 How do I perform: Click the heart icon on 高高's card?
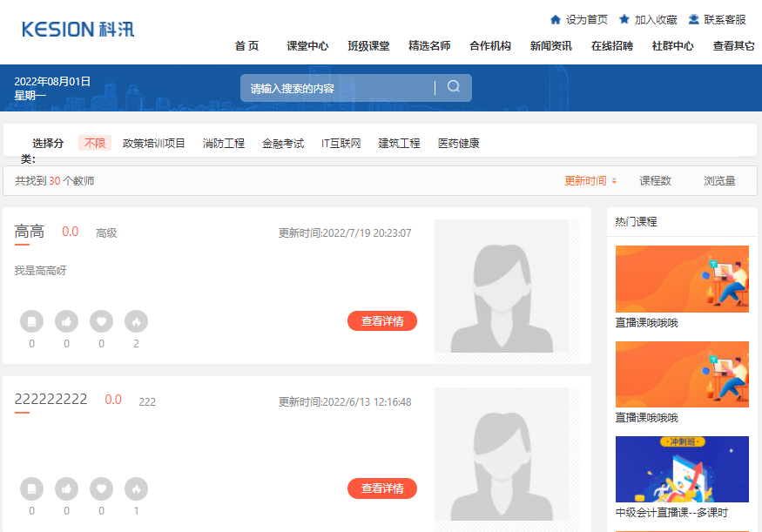[x=101, y=321]
